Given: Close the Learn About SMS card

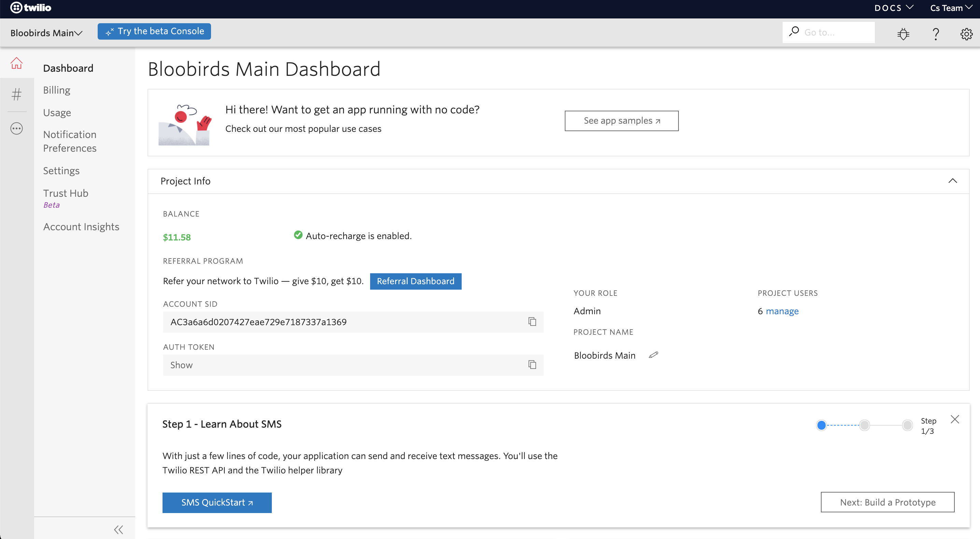Looking at the screenshot, I should [954, 419].
